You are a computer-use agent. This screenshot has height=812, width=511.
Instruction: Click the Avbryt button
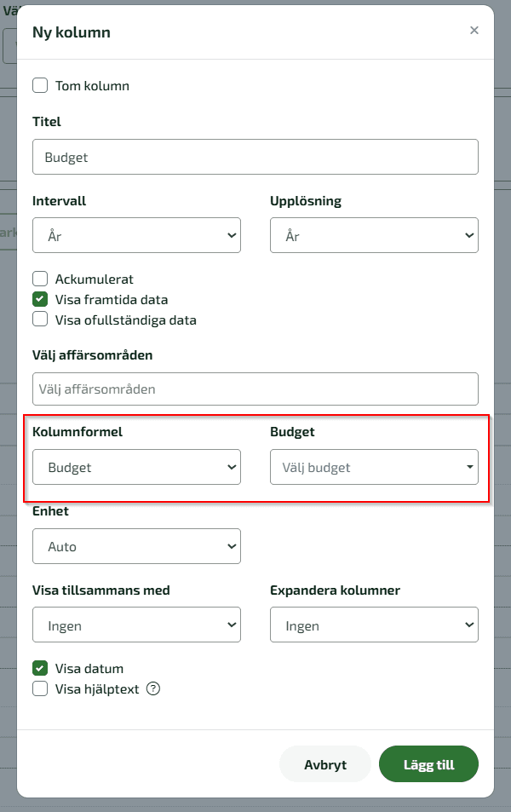(x=325, y=764)
